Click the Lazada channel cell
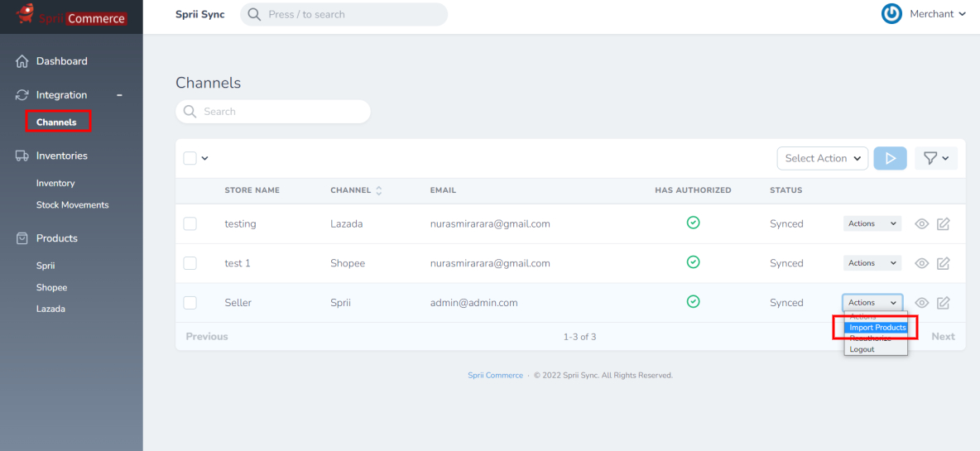 (x=347, y=223)
